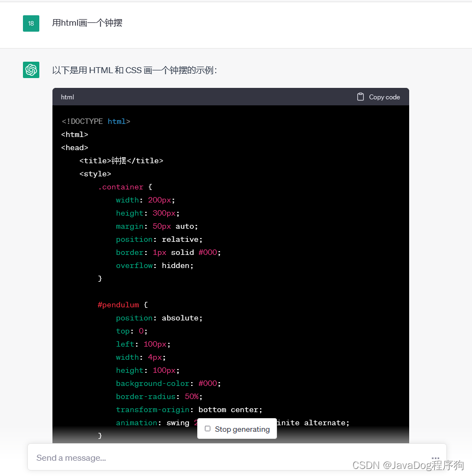Click the overflow: hidden line
The image size is (472, 476).
155,266
